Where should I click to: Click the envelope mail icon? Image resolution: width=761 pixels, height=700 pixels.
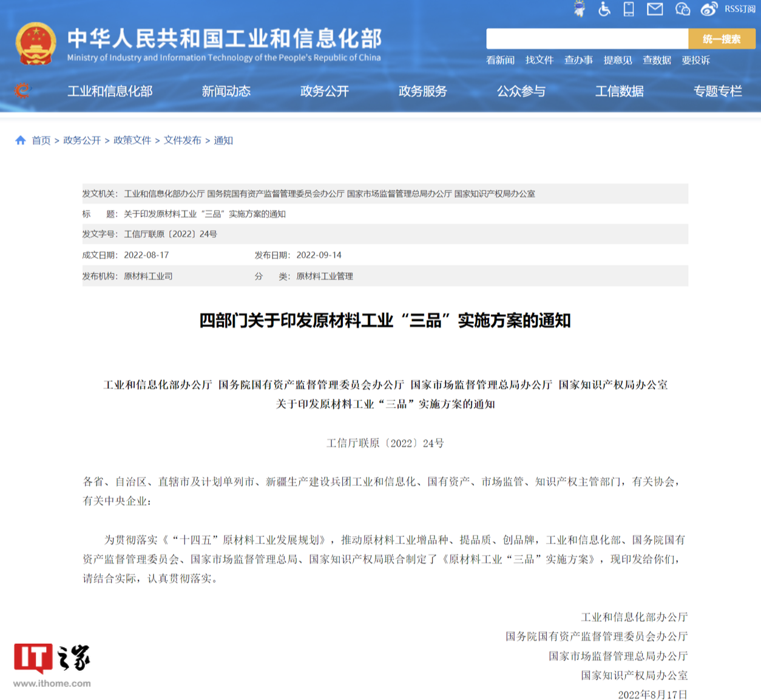click(x=655, y=9)
